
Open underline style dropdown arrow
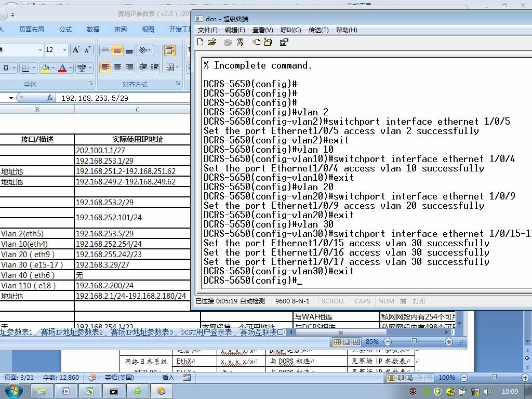[x=14, y=68]
